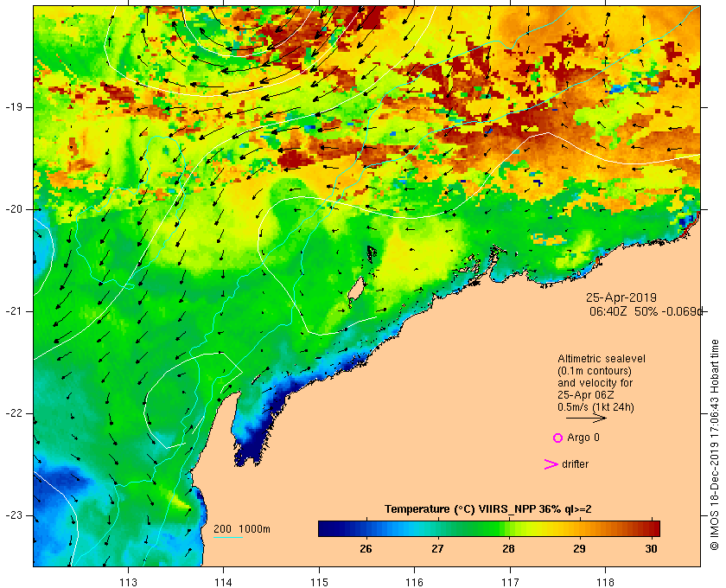The height and width of the screenshot is (588, 726).
Task: Click the (0.1m contours) legend line
Action: point(595,371)
